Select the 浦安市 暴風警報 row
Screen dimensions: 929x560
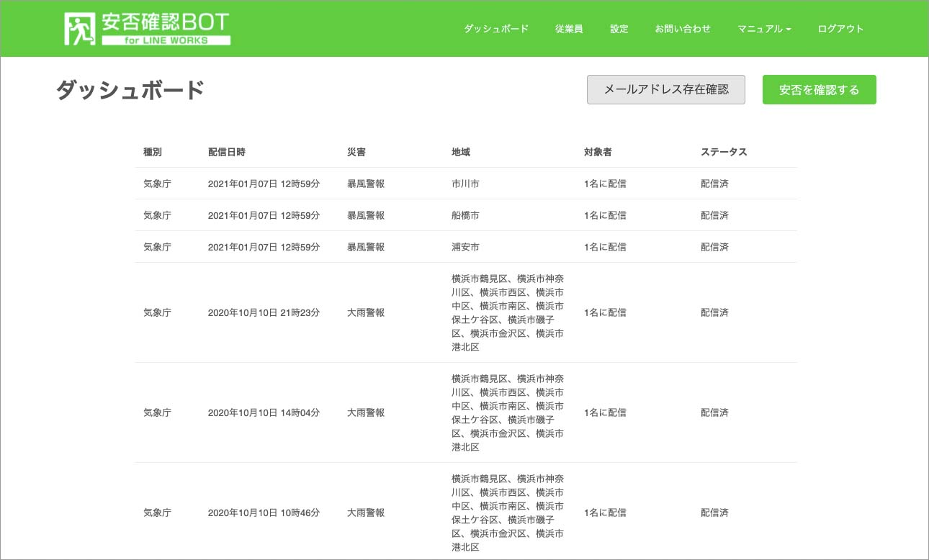[465, 247]
